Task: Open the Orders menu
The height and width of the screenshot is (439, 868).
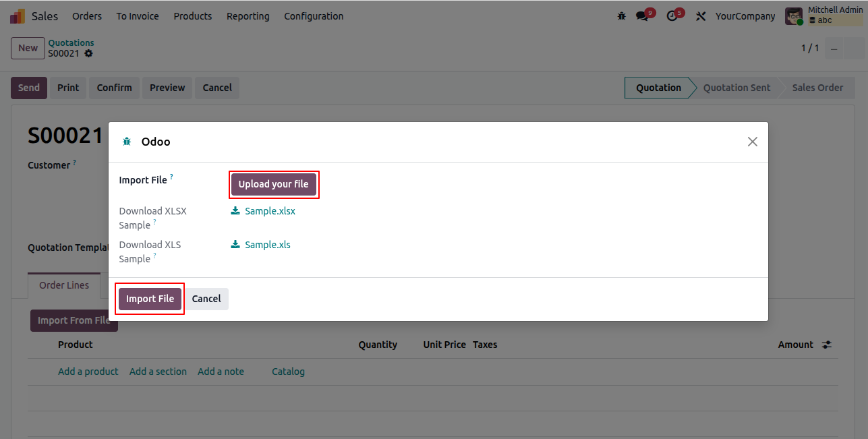Action: [87, 16]
